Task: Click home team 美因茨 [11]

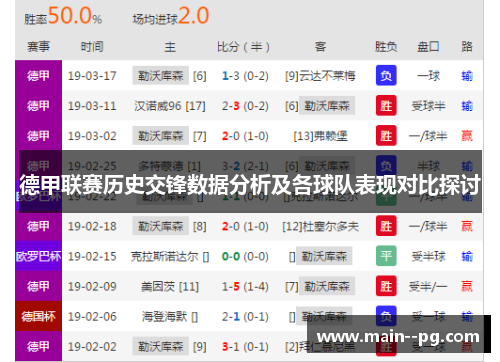Action: click(170, 286)
